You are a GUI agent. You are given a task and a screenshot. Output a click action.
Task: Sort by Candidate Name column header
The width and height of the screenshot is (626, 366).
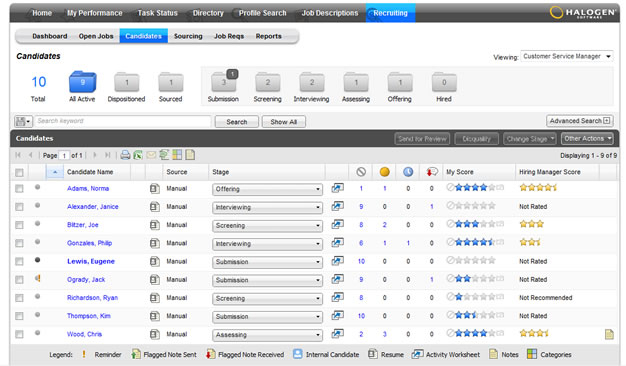[x=90, y=172]
